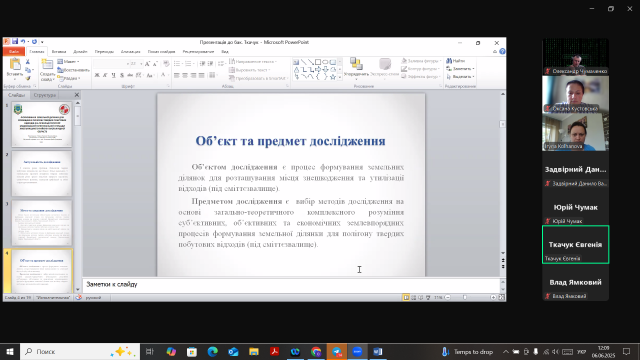
Task: Open Change Case (Аа) dropdown
Action: pyautogui.click(x=150, y=75)
